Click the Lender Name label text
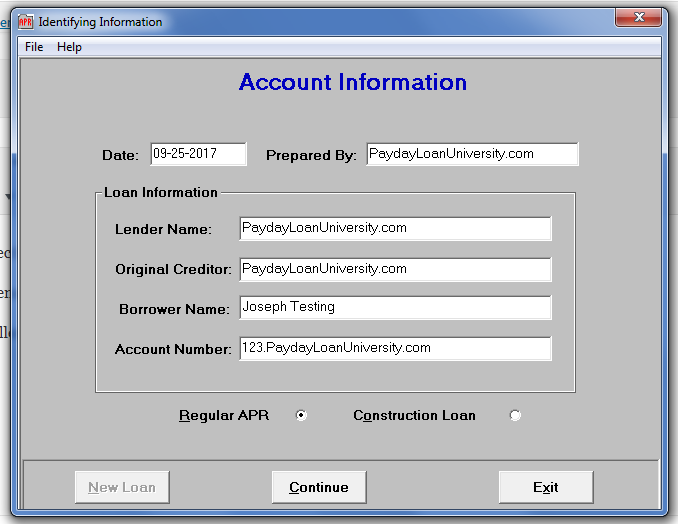678x524 pixels. 163,229
